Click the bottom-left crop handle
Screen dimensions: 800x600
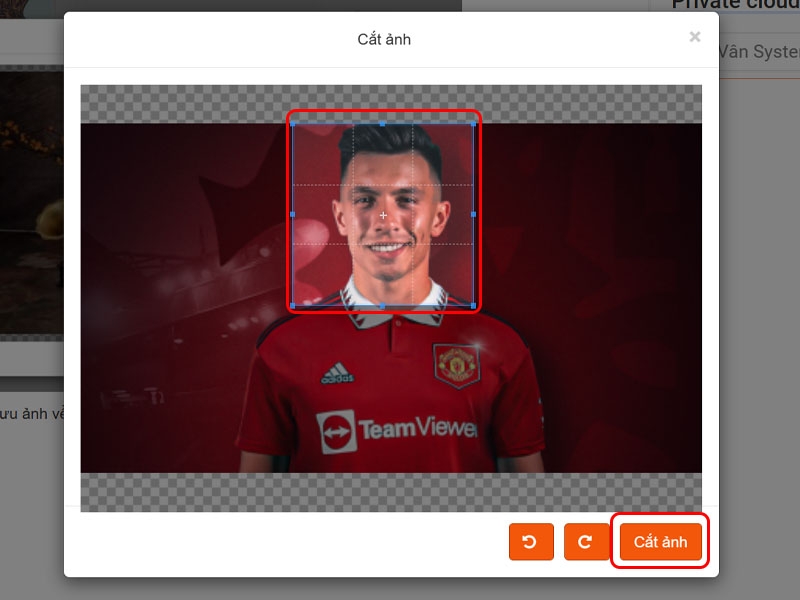click(x=292, y=306)
